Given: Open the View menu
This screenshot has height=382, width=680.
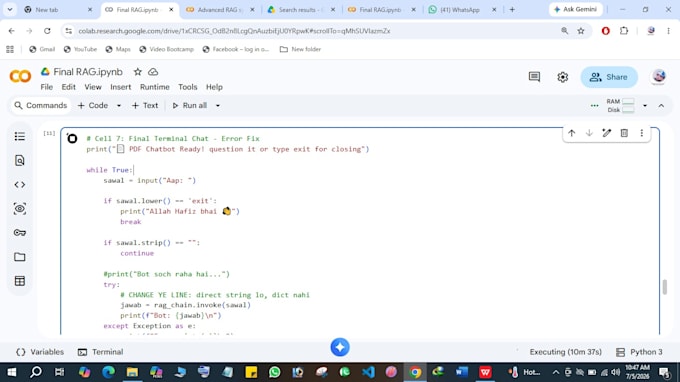Looking at the screenshot, I should point(93,87).
